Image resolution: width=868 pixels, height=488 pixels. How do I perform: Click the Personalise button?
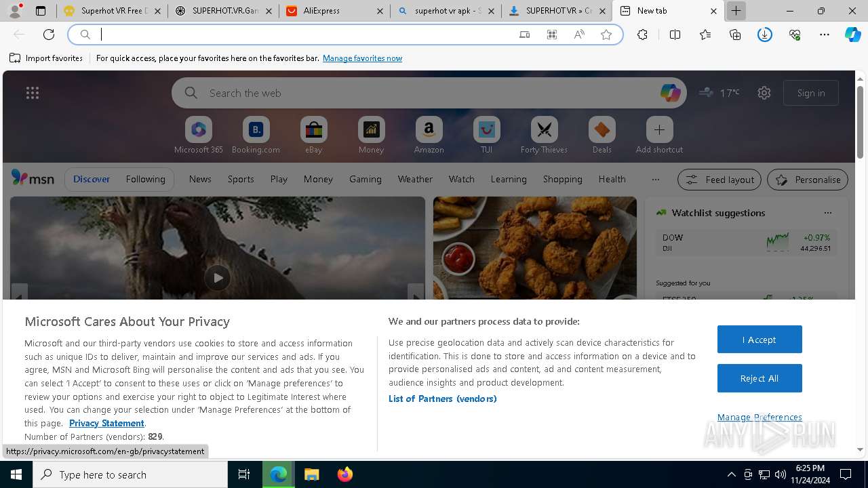pyautogui.click(x=808, y=180)
